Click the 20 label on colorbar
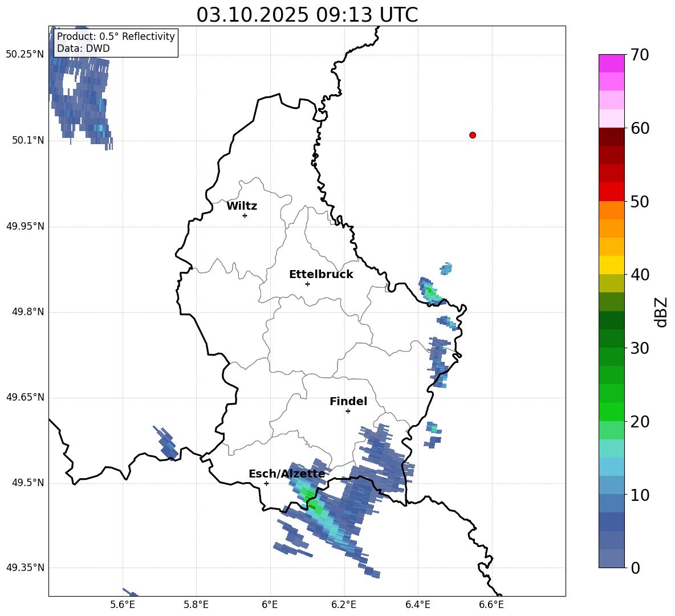 point(639,422)
